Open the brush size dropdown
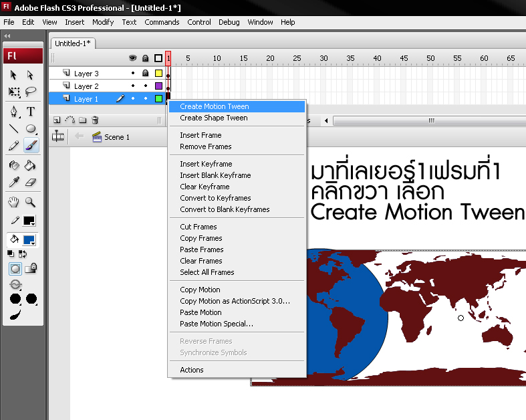Viewport: 526px width, 420px height. coord(15,298)
